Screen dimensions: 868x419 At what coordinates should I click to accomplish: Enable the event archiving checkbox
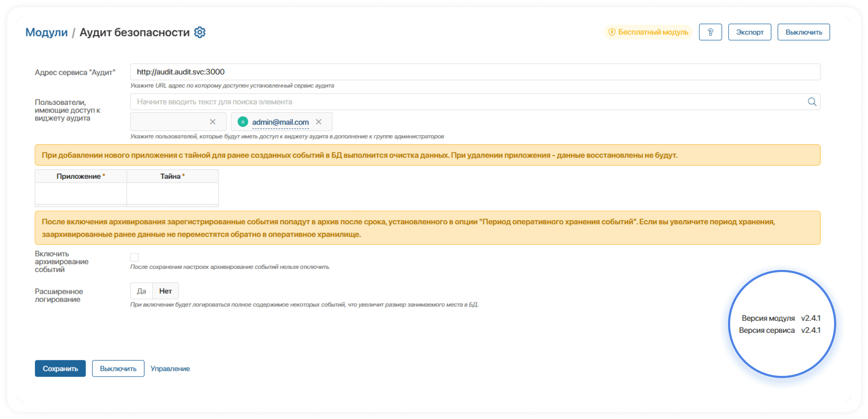point(134,257)
